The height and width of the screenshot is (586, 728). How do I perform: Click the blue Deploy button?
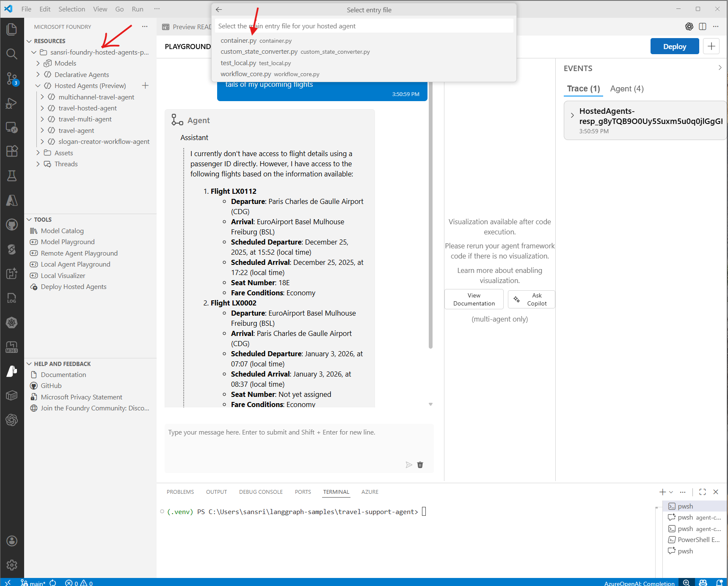tap(675, 46)
